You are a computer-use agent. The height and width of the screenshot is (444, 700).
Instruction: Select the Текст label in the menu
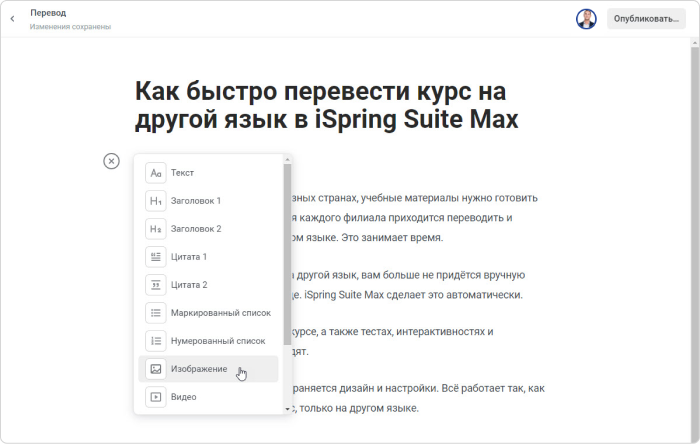pyautogui.click(x=182, y=173)
